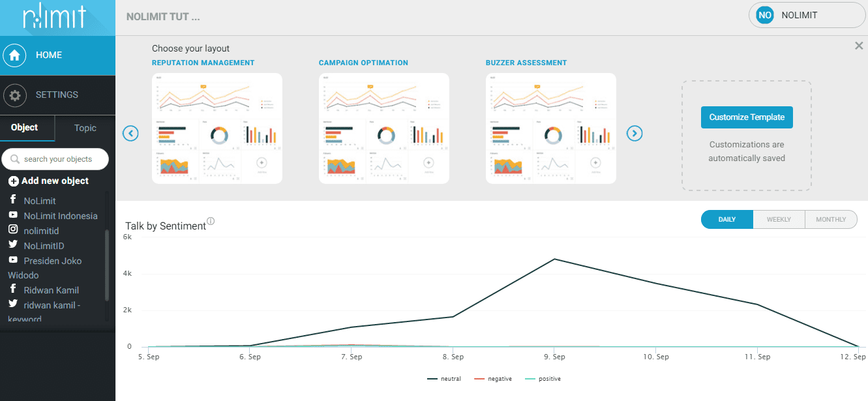
Task: Choose Campaign Optimation layout thumbnail
Action: pos(384,128)
